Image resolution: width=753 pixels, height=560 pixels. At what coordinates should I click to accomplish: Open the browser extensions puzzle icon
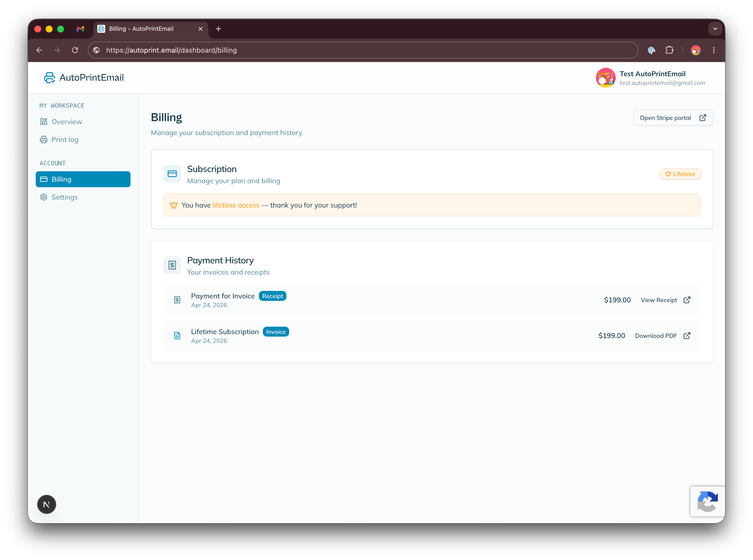click(x=669, y=50)
